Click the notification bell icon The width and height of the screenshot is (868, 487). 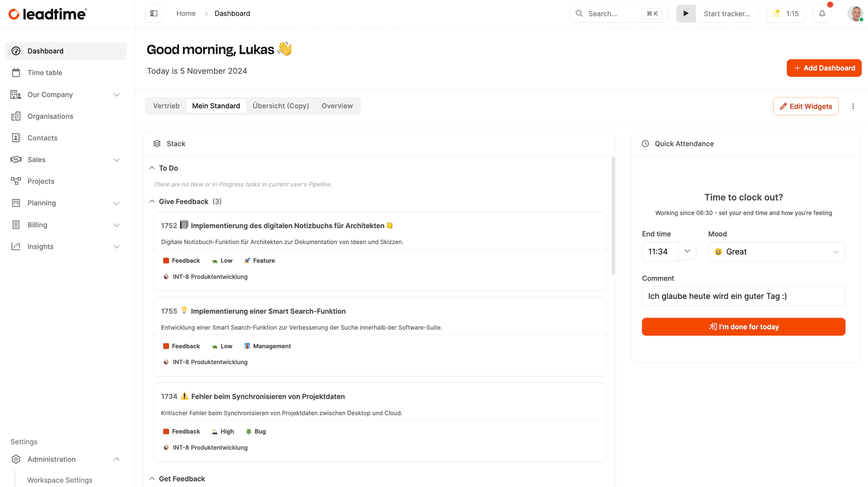point(822,14)
